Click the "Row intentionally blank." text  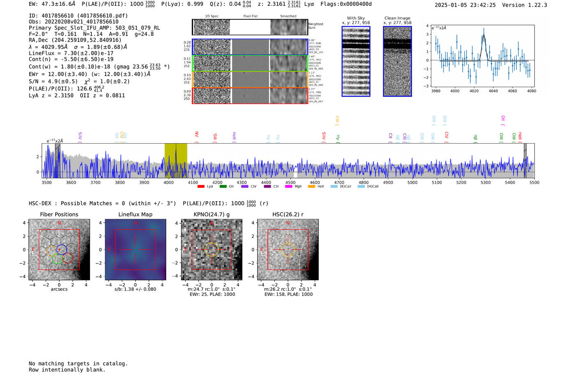click(x=67, y=370)
